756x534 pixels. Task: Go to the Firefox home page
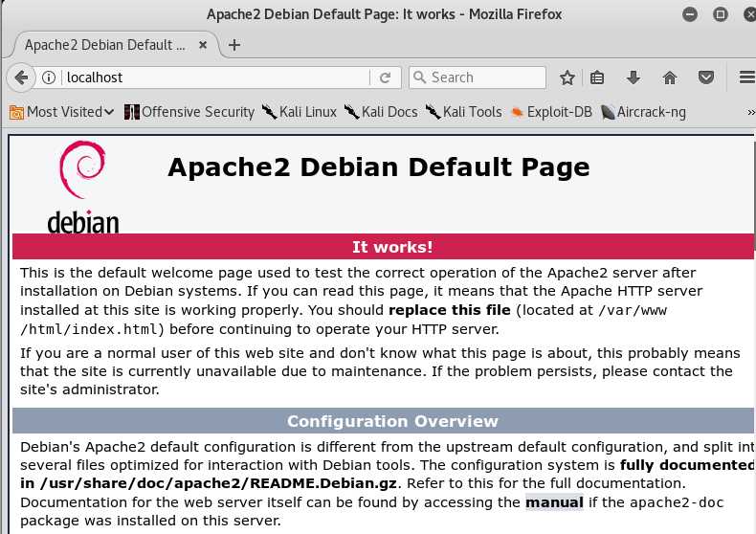(670, 78)
